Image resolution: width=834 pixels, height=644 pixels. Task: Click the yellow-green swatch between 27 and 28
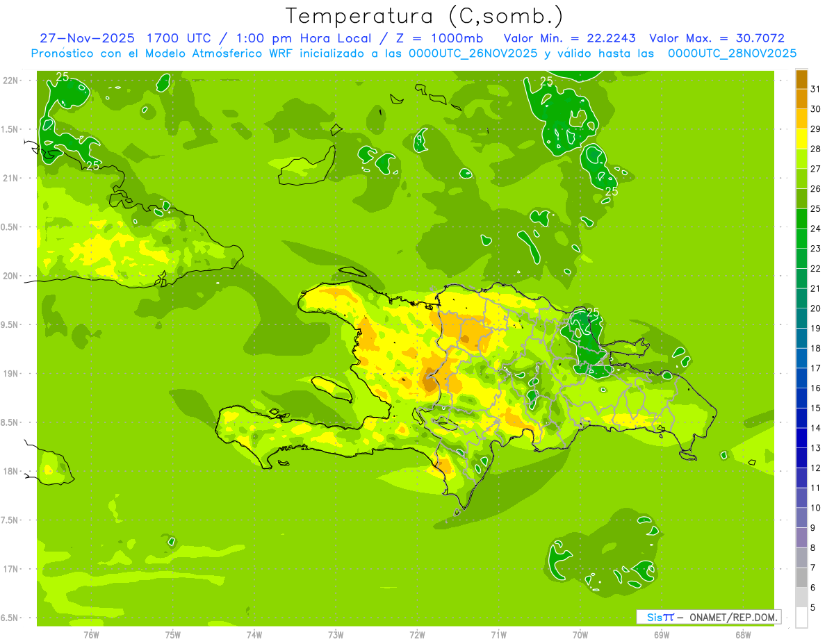point(801,159)
